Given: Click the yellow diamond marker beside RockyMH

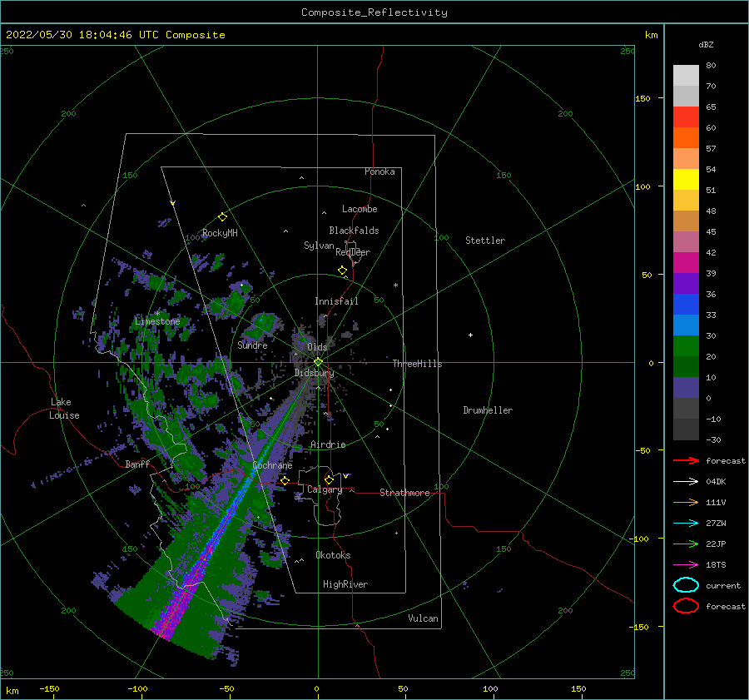Looking at the screenshot, I should tap(222, 217).
